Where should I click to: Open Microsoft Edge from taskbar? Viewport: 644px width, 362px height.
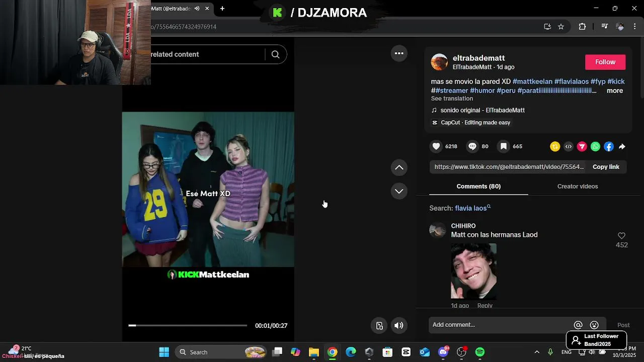(x=351, y=352)
